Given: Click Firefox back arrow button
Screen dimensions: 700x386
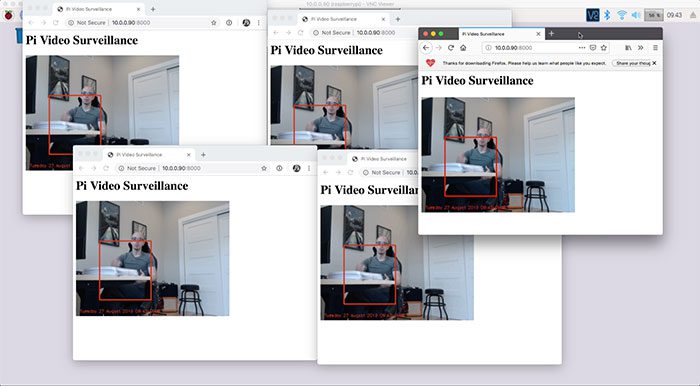Looking at the screenshot, I should click(426, 48).
